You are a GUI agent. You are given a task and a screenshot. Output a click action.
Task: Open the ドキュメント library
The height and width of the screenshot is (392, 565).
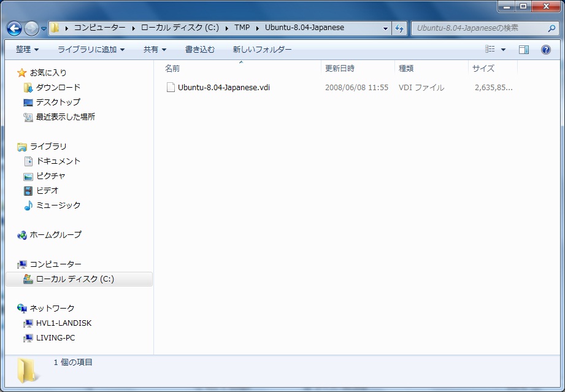[x=58, y=161]
